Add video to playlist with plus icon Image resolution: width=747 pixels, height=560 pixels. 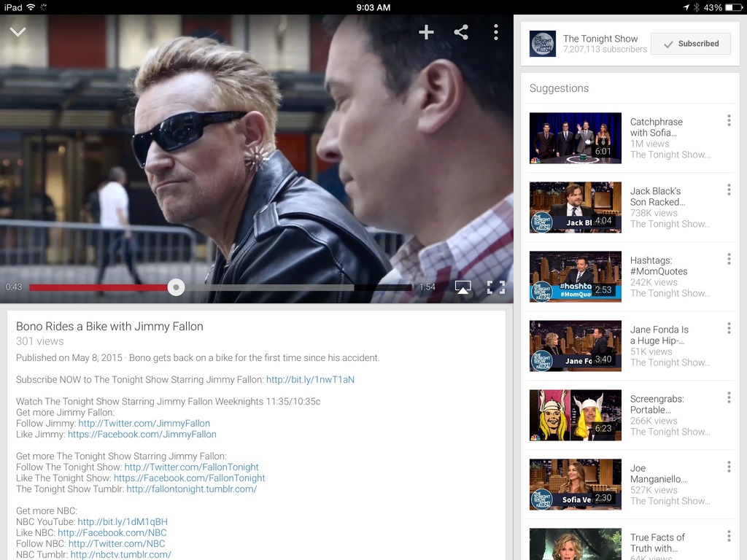(x=426, y=32)
